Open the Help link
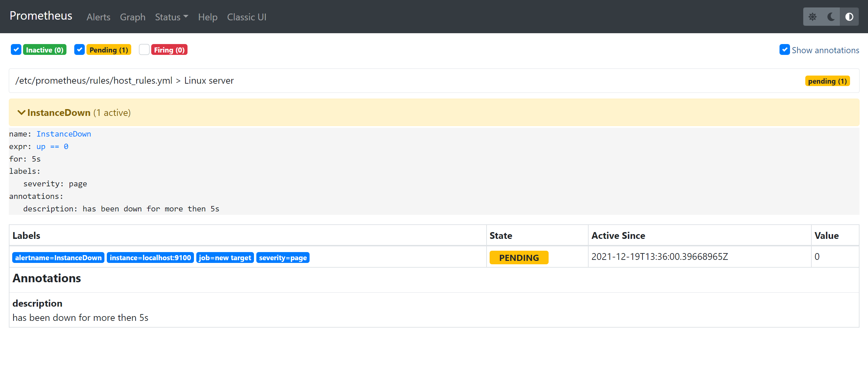Viewport: 868px width, 371px height. 208,17
